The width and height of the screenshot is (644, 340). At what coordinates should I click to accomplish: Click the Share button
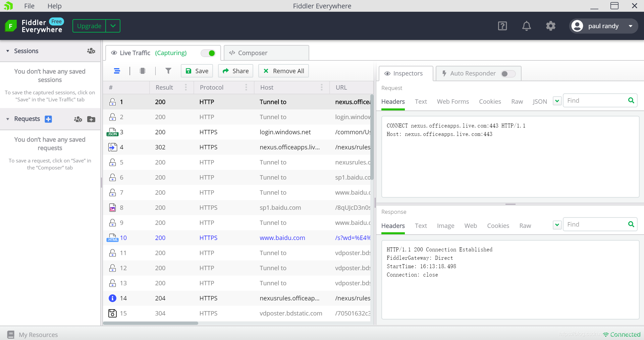tap(236, 71)
